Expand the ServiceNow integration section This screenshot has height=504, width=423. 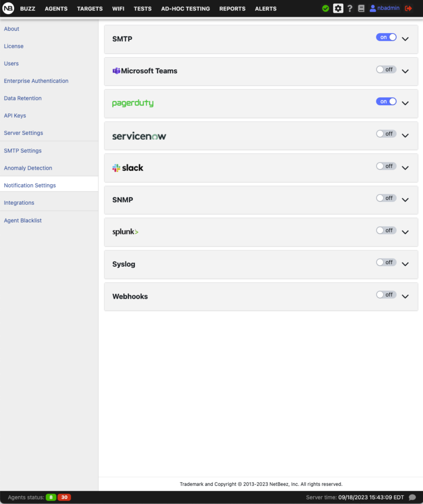click(405, 135)
